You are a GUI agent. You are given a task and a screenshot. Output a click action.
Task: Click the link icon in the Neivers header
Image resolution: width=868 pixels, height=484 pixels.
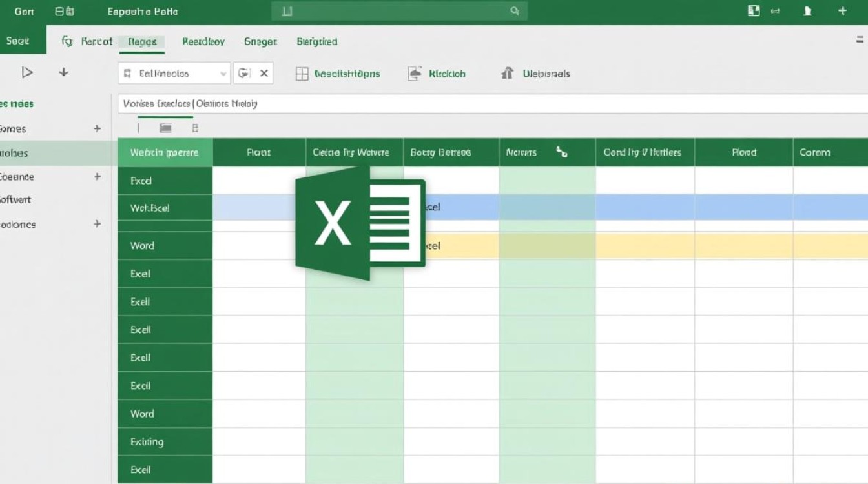[x=561, y=152]
